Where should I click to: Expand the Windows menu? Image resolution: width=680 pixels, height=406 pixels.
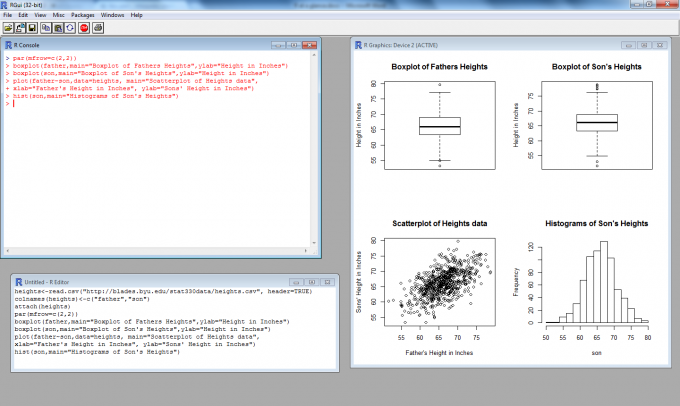[x=112, y=16]
